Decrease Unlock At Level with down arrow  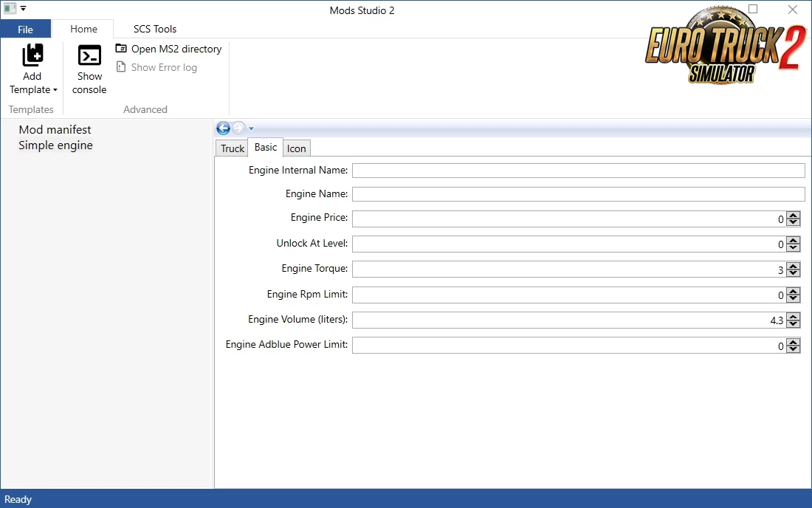tap(793, 248)
